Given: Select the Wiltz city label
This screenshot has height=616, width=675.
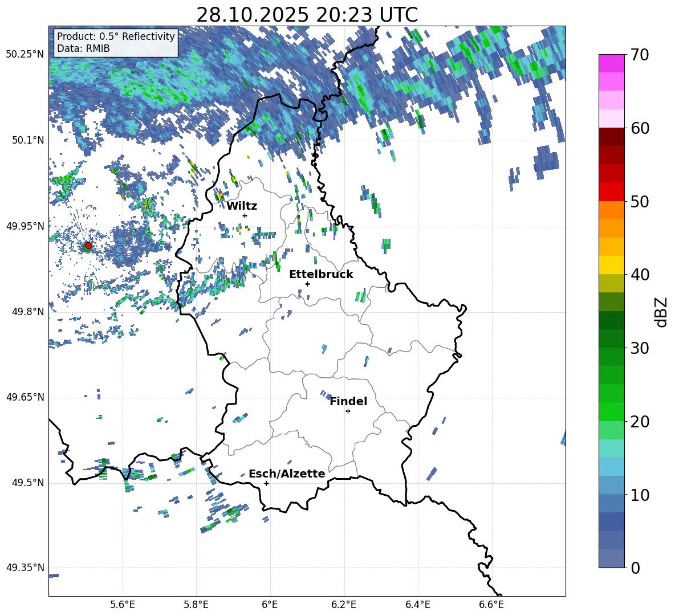Looking at the screenshot, I should point(242,206).
